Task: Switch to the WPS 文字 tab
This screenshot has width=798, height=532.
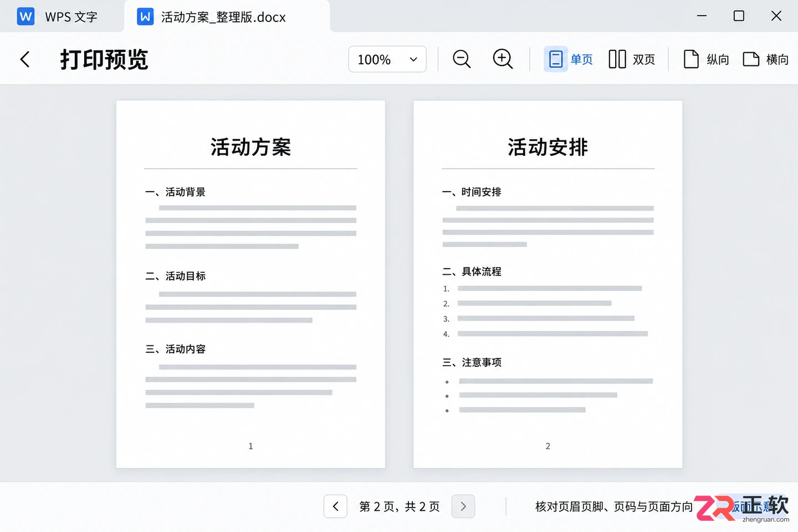Action: click(58, 17)
